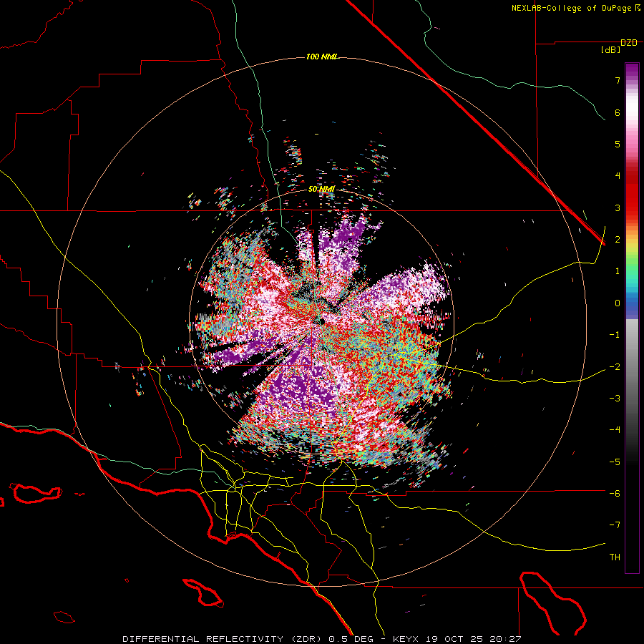644x644 pixels.
Task: Click the [dB] units label
Action: [x=611, y=50]
